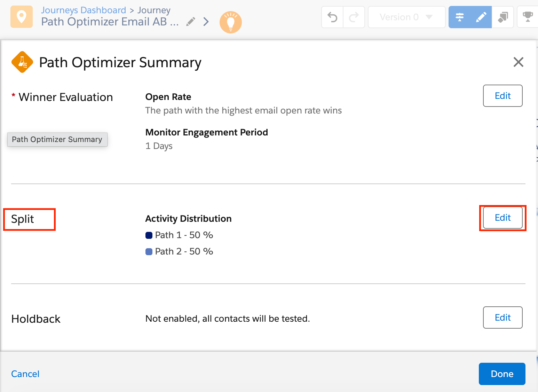
Task: Open the Journeys Dashboard breadcrumb link
Action: pos(84,10)
